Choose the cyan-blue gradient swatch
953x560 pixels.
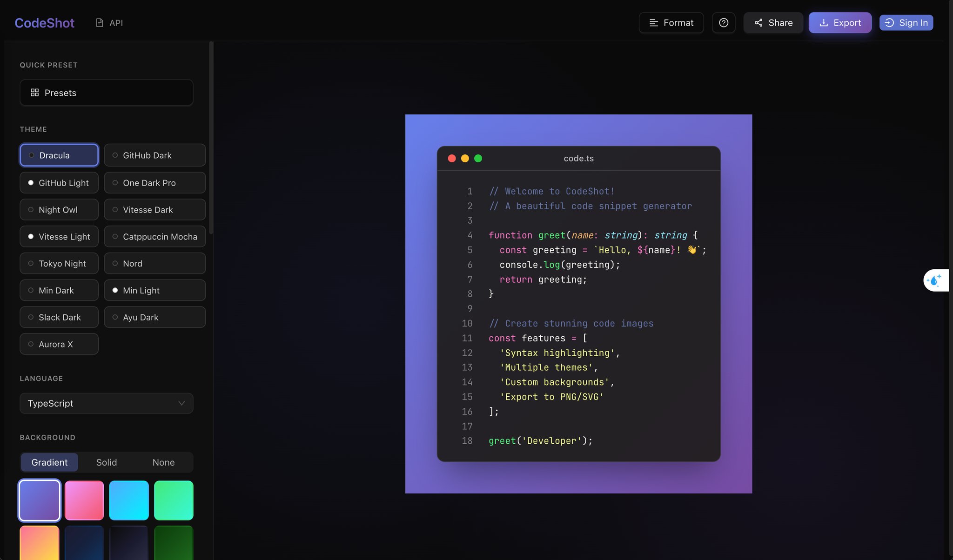click(129, 500)
